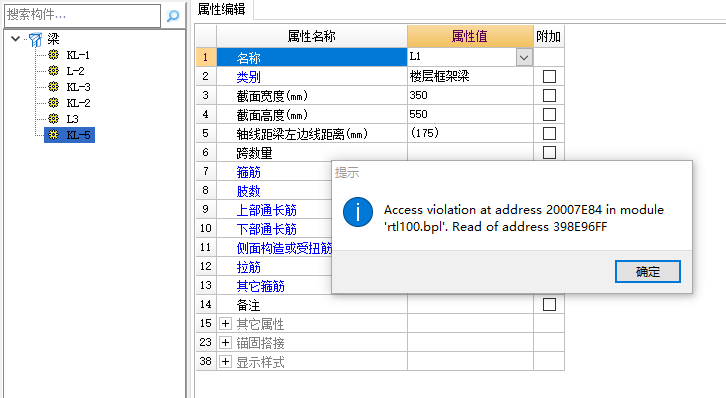
Task: Click the 截面高度(mm) property name
Action: coord(272,115)
